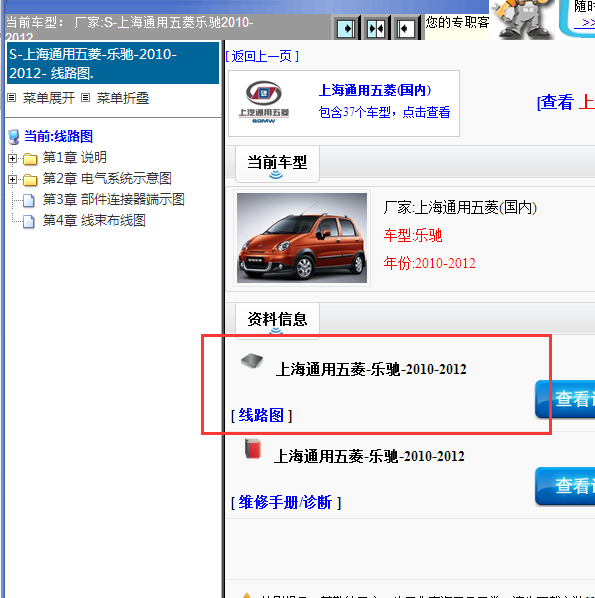
Task: Click the 您的专职客 text
Action: tap(457, 22)
